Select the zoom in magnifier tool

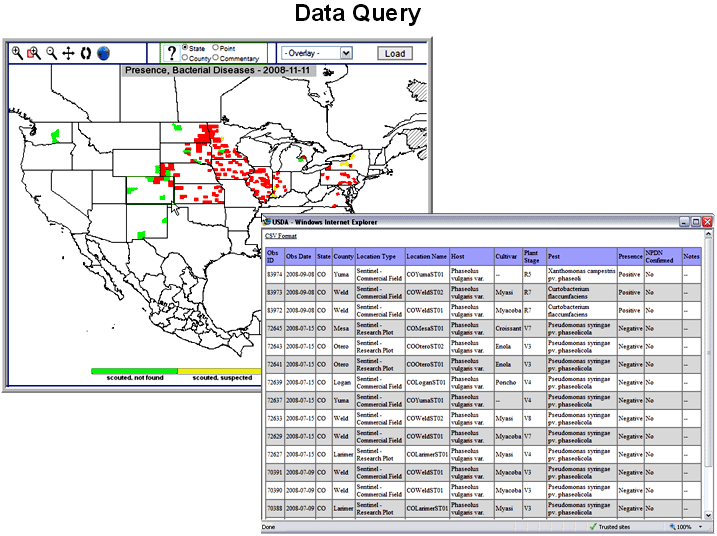17,53
